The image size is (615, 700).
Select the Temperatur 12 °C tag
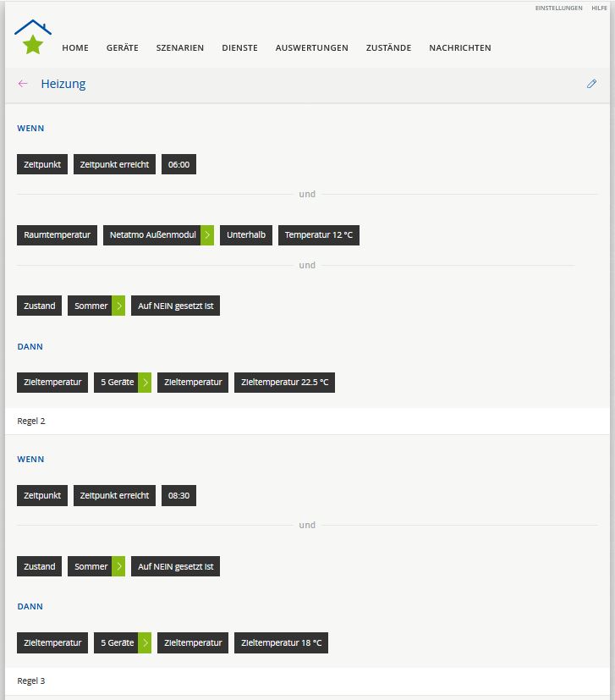(x=318, y=235)
